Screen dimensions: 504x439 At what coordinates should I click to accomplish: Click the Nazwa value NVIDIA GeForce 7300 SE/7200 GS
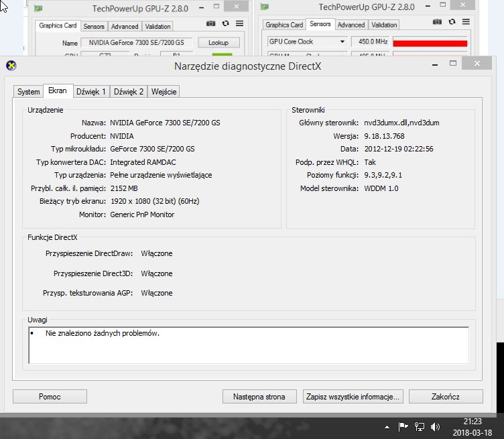click(165, 123)
